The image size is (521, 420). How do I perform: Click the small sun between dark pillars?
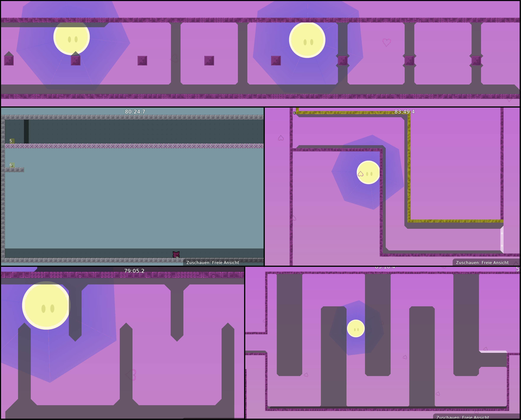(356, 328)
